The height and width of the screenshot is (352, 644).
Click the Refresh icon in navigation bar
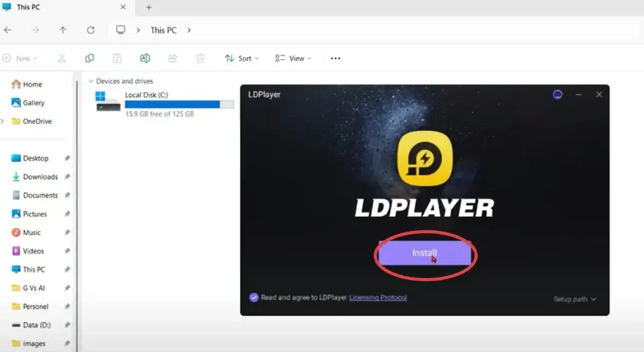tap(90, 30)
